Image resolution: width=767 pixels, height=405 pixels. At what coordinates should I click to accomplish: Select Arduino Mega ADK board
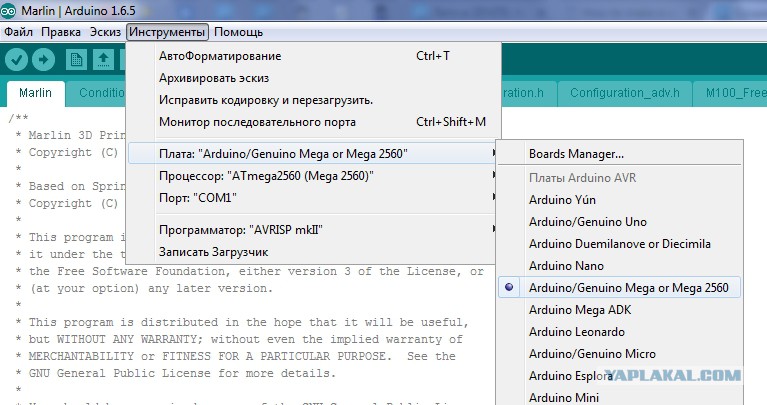pyautogui.click(x=619, y=310)
